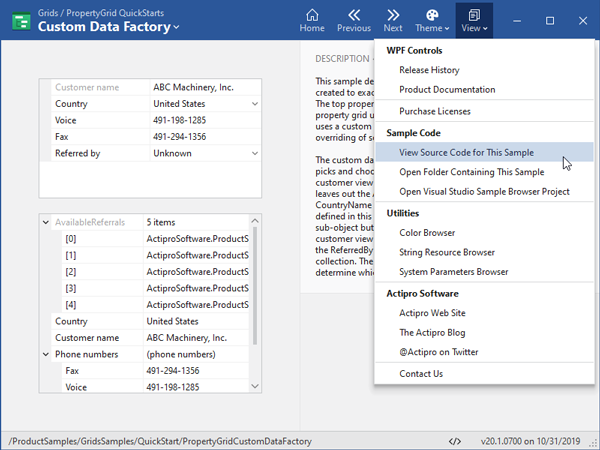Select View Source Code for This Sample
600x450 pixels.
tap(484, 152)
